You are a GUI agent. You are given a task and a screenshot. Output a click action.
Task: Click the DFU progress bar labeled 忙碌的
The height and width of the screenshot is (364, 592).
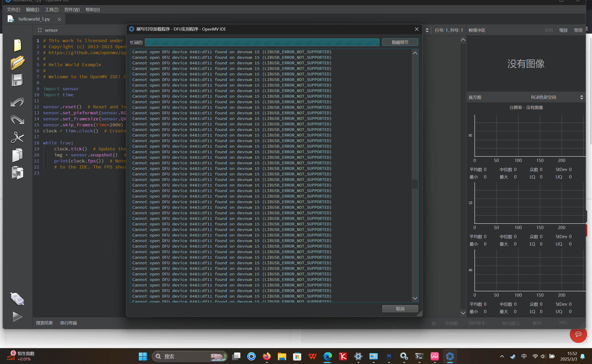click(x=262, y=42)
